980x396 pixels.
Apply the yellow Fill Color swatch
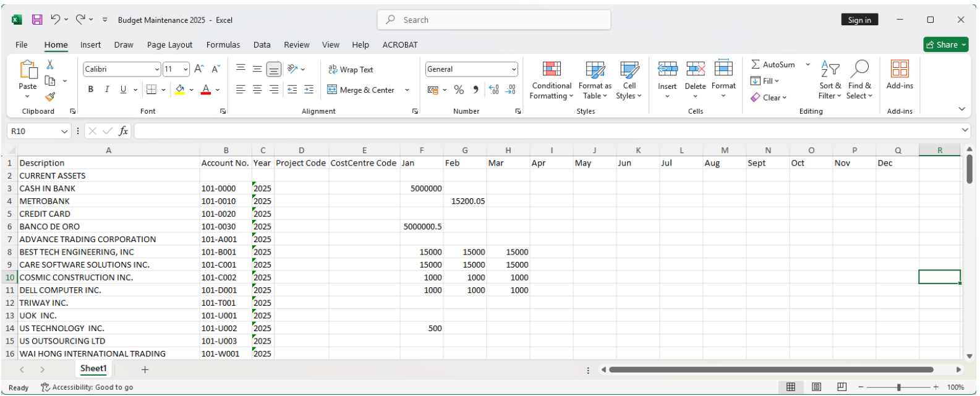(180, 90)
